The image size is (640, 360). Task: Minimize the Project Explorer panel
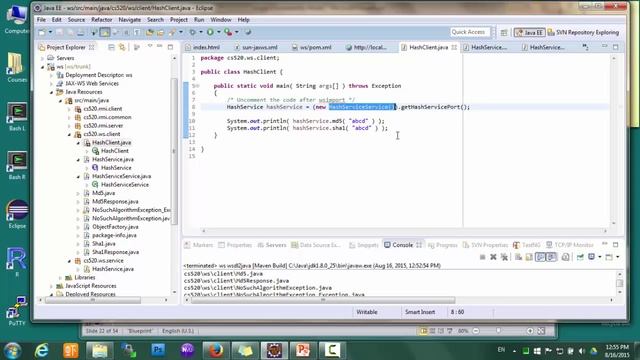(x=160, y=47)
